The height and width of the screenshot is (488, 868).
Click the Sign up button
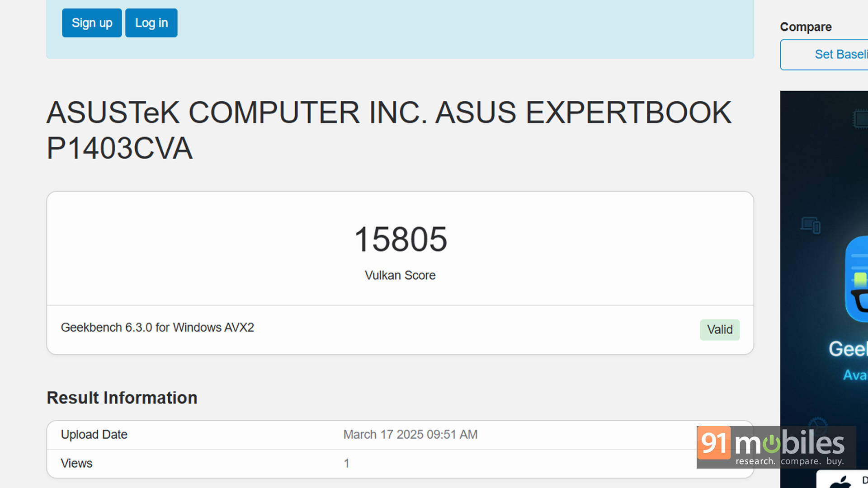(92, 23)
